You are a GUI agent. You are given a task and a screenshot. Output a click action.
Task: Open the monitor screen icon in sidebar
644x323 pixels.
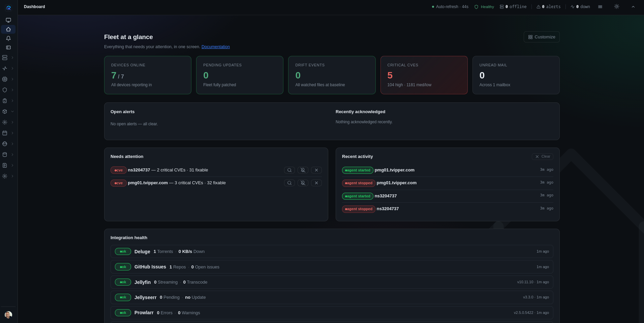click(x=8, y=20)
